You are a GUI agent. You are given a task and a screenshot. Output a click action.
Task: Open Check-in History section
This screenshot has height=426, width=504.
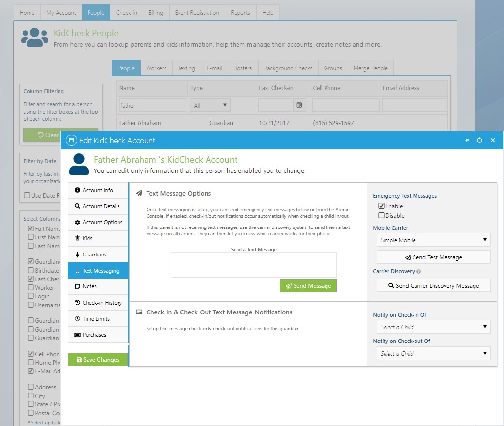click(x=98, y=303)
